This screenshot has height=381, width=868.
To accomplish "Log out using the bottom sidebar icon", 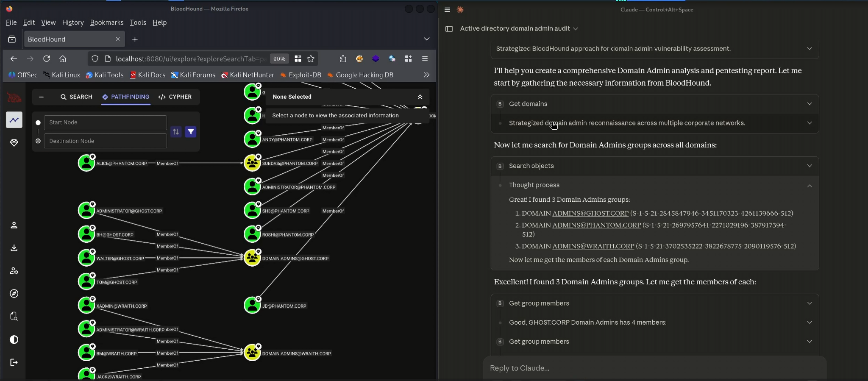I will [x=14, y=362].
